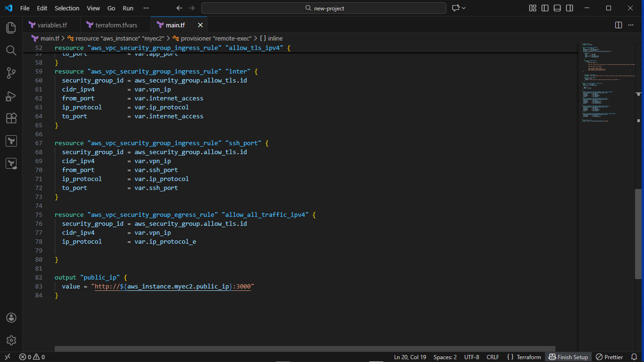Open the Search view

coord(11,50)
